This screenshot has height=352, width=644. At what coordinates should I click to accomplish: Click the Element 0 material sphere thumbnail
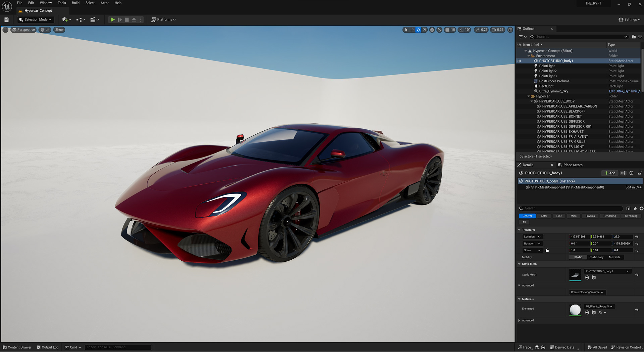coord(575,310)
